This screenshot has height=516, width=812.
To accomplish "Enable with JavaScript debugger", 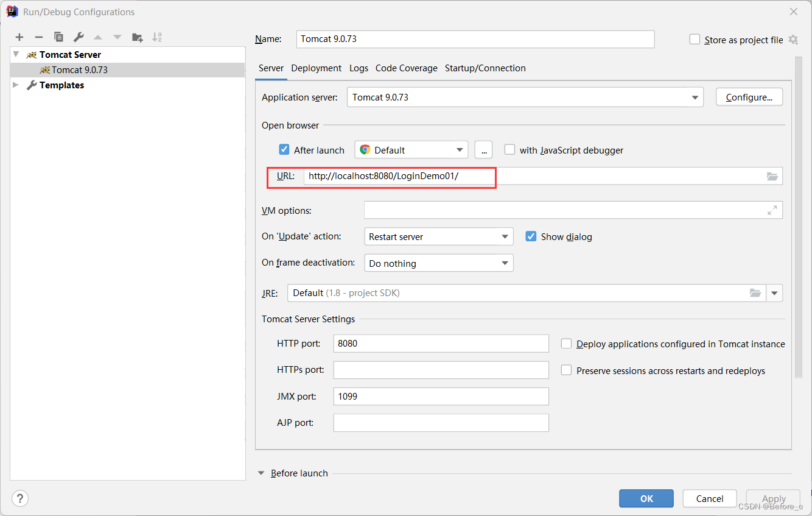I will [x=509, y=150].
